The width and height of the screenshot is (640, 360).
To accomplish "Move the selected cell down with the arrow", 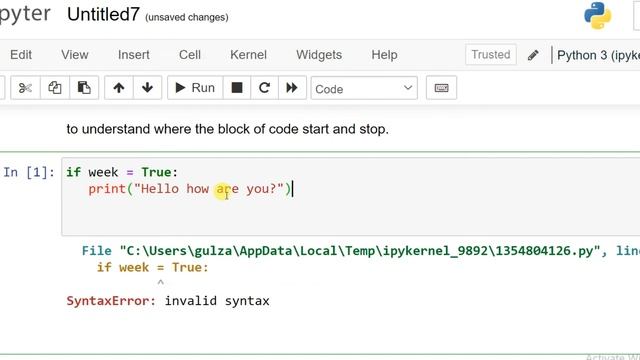I will pyautogui.click(x=147, y=88).
